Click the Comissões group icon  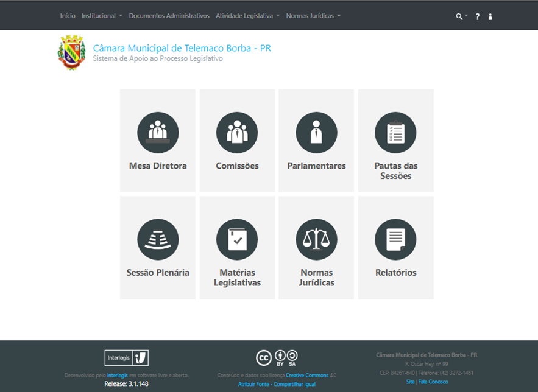point(237,133)
